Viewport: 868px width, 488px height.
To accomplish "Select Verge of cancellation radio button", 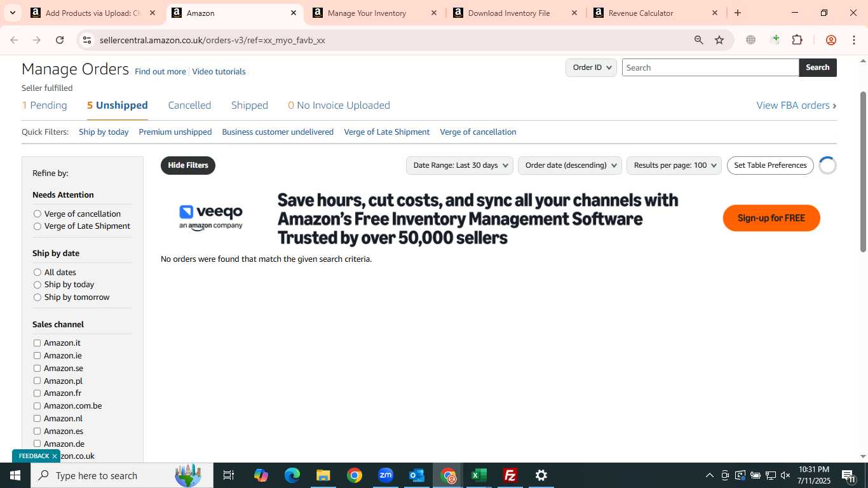I will click(x=37, y=214).
